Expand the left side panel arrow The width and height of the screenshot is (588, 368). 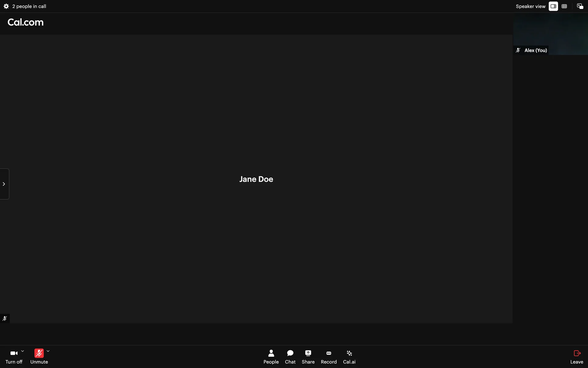point(4,184)
